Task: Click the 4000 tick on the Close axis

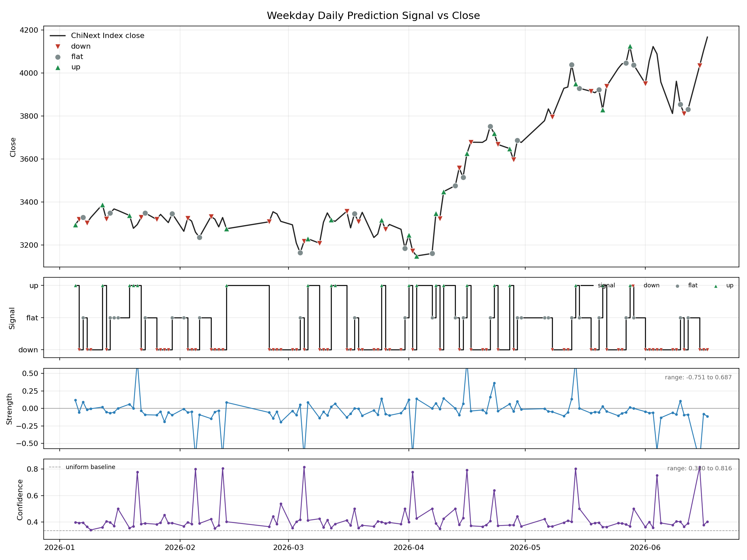Action: point(29,73)
